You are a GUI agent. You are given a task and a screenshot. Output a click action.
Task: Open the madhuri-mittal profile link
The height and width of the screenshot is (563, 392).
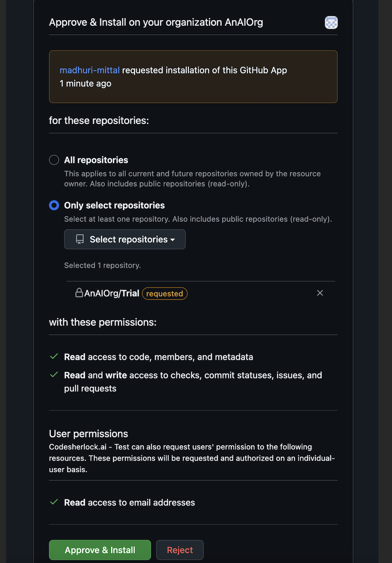click(x=90, y=70)
